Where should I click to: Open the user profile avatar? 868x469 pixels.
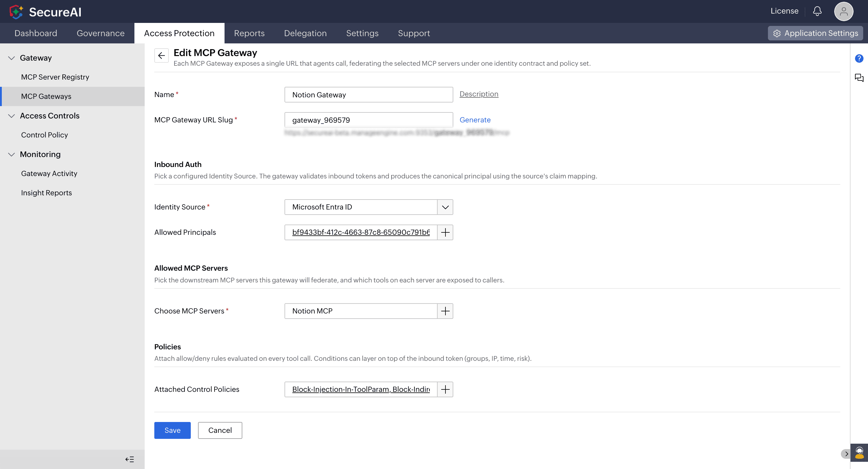843,11
